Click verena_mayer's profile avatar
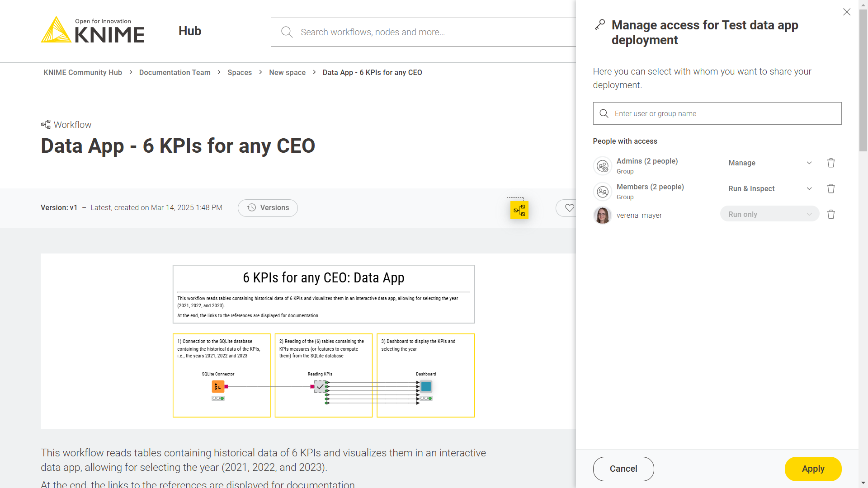The height and width of the screenshot is (488, 868). (602, 215)
